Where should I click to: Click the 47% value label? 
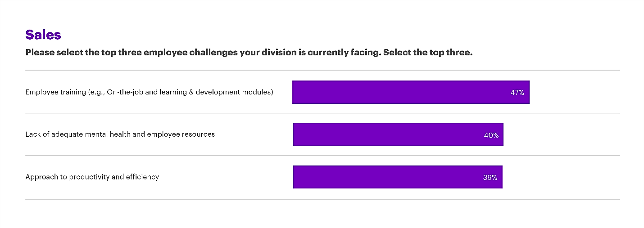tap(517, 93)
